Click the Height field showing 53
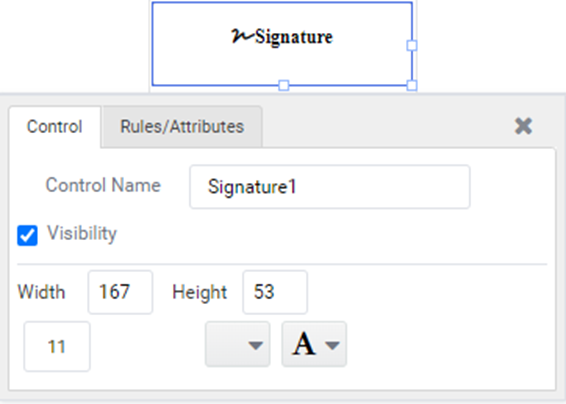 [275, 292]
